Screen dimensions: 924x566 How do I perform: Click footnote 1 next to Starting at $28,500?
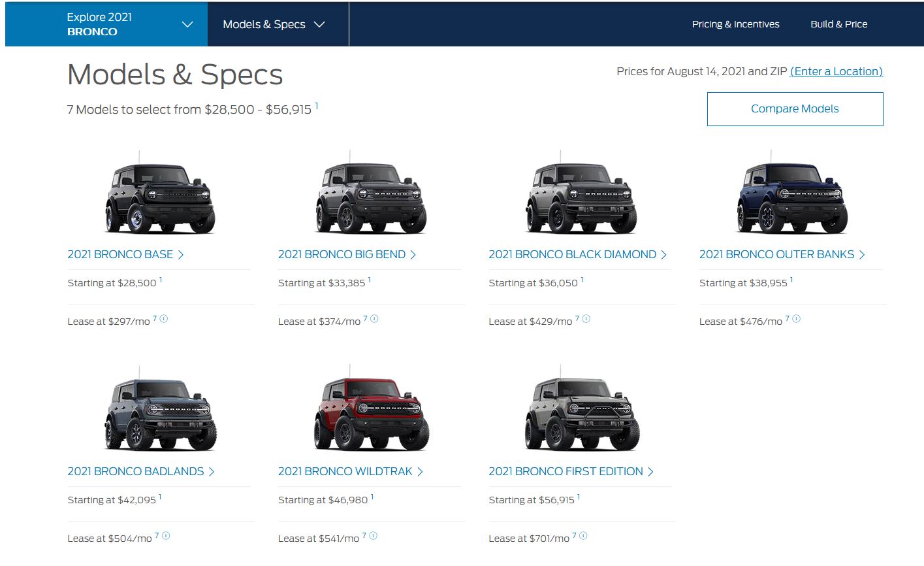pos(161,280)
